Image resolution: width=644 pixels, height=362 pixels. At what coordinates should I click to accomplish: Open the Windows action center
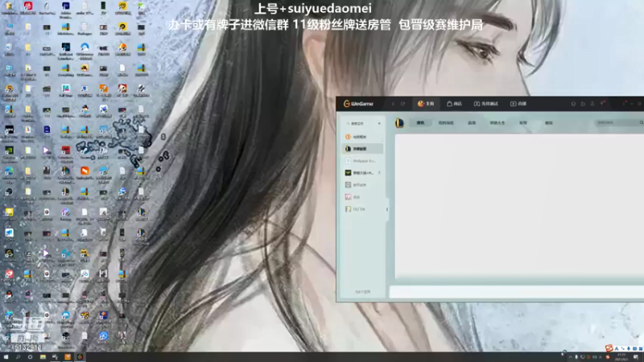click(x=636, y=357)
